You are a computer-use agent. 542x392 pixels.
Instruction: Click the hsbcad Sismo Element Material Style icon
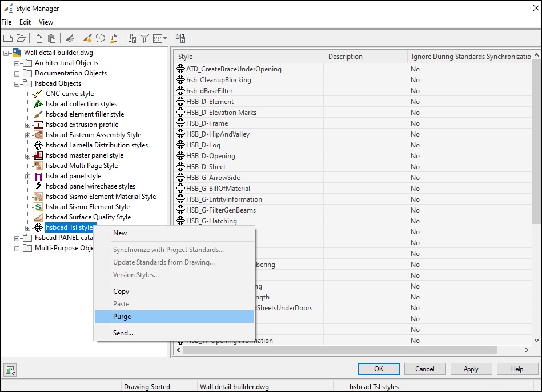coord(38,197)
